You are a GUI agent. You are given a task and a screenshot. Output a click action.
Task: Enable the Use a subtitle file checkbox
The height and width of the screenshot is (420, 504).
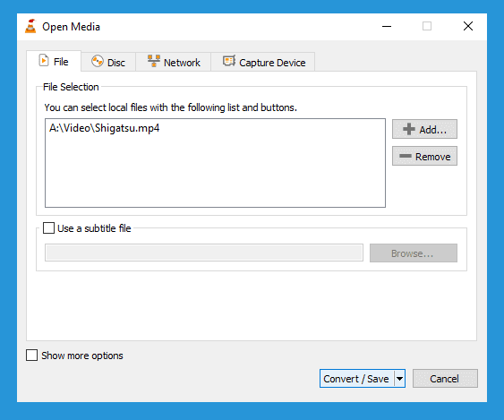[48, 228]
